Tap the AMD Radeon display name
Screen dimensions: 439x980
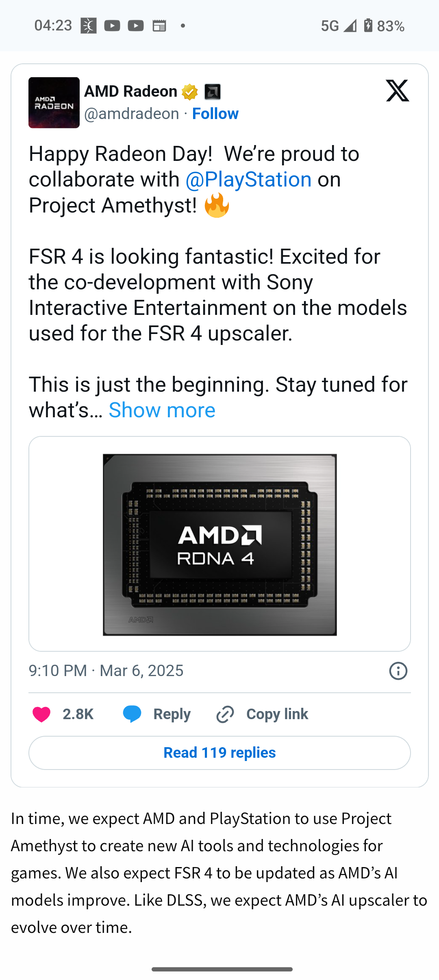(130, 91)
